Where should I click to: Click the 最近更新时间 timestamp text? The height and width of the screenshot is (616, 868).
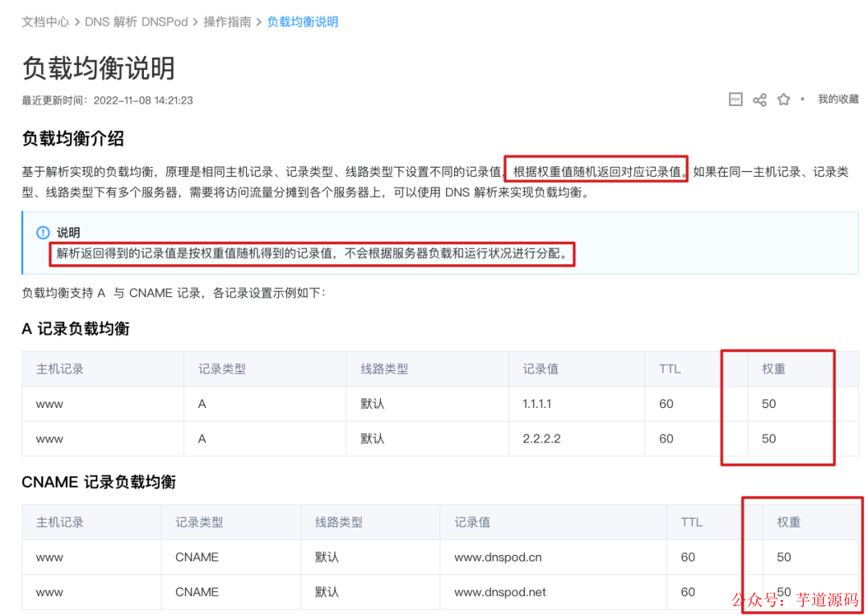(x=108, y=100)
